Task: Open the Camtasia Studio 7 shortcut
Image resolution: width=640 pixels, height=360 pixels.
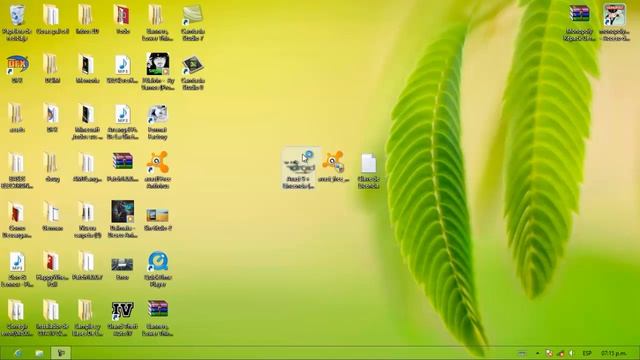Action: (193, 22)
